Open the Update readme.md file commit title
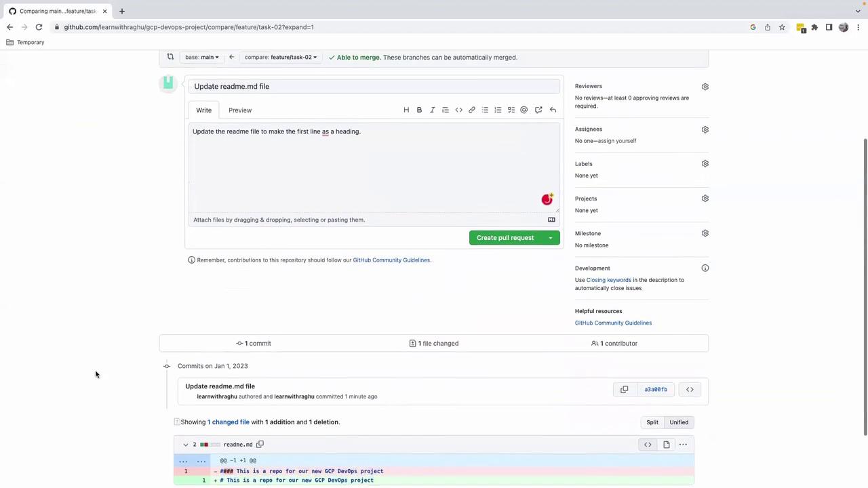The image size is (868, 488). click(x=220, y=386)
